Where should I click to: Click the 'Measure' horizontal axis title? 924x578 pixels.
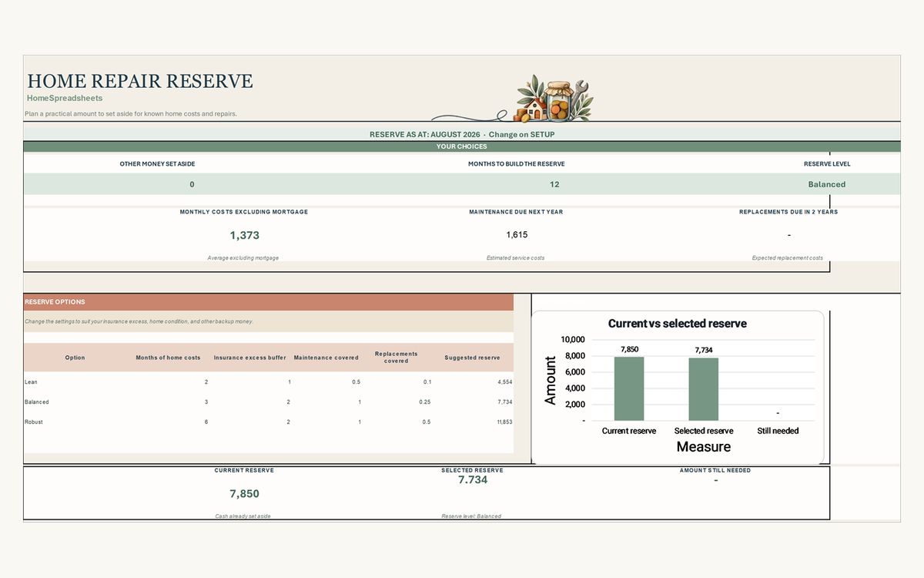click(x=703, y=447)
